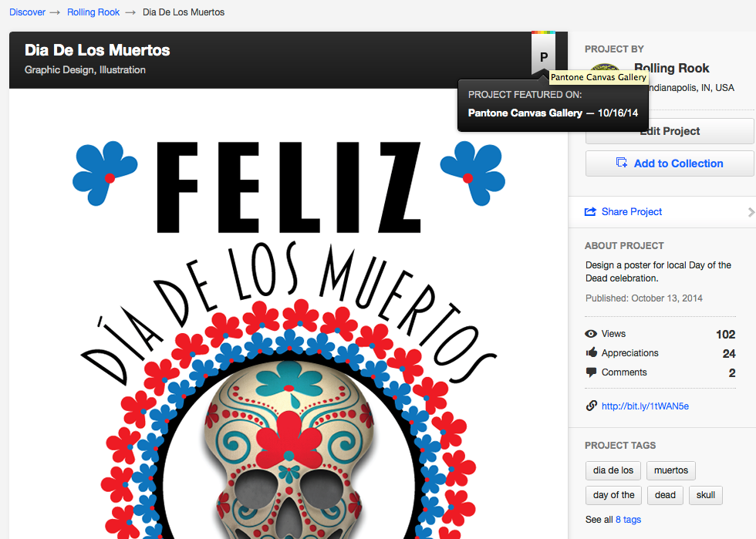Click the '8 tags' link
Image resolution: width=756 pixels, height=539 pixels.
[628, 519]
